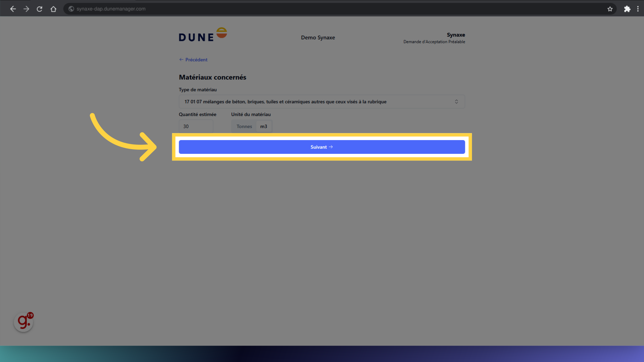View site info icon in address bar
The image size is (644, 362).
pos(71,9)
